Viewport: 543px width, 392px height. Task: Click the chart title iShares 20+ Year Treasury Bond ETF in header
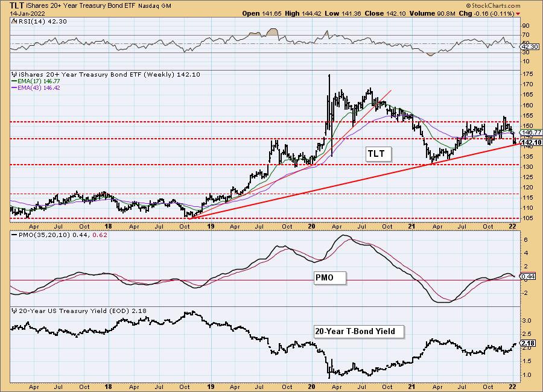point(81,6)
